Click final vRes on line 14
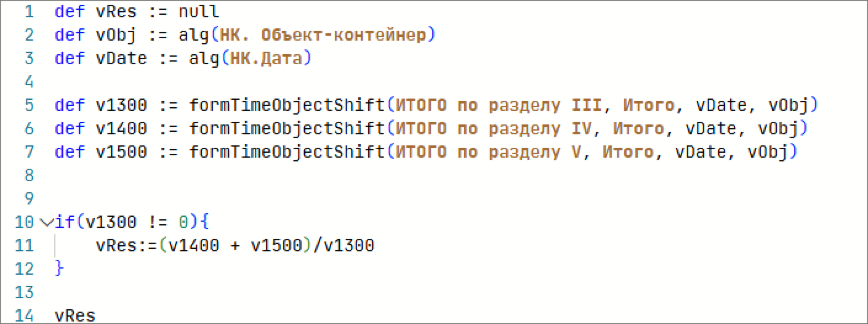Viewport: 868px width, 324px height. coord(74,316)
